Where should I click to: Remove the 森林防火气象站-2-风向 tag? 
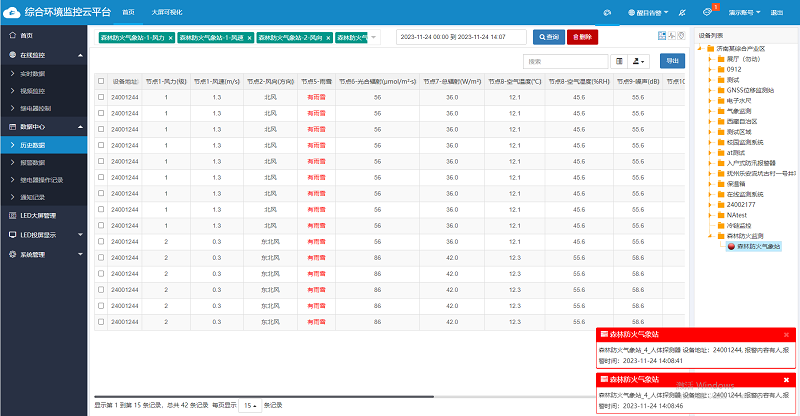328,38
